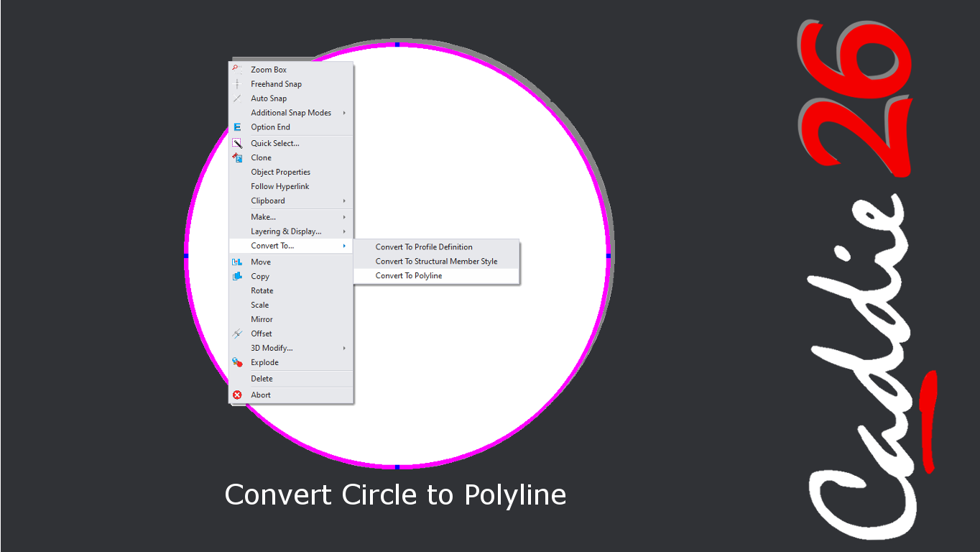Screen dimensions: 980x552
Task: Click the Zoom Box magnifier icon
Action: 237,69
